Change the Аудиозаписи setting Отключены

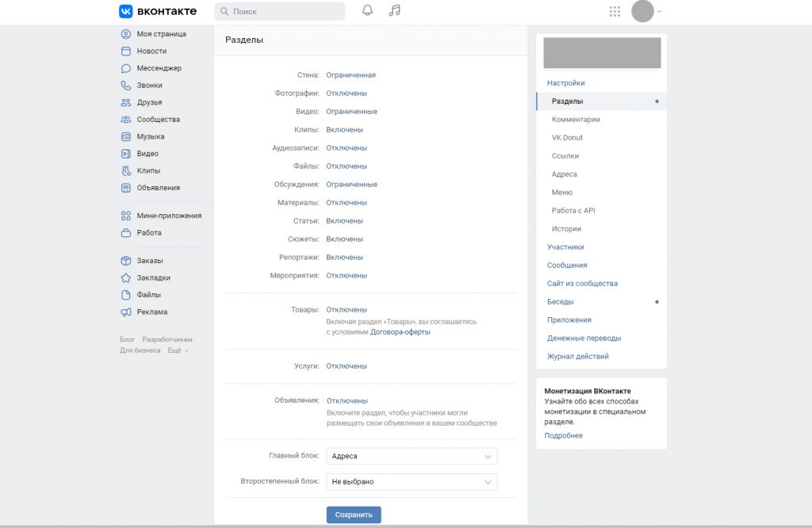(347, 148)
